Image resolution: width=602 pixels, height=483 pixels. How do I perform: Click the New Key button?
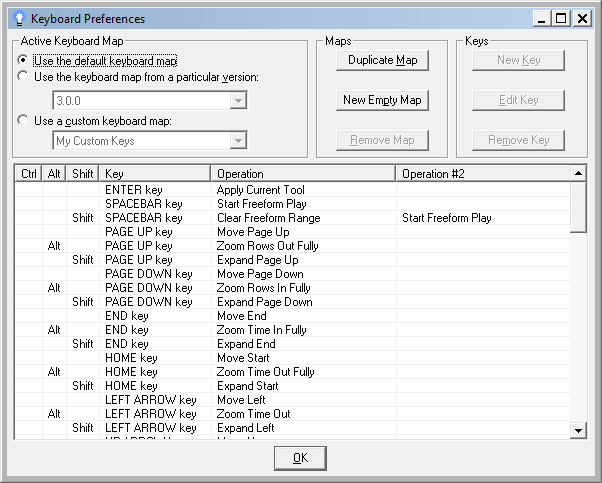coord(518,60)
